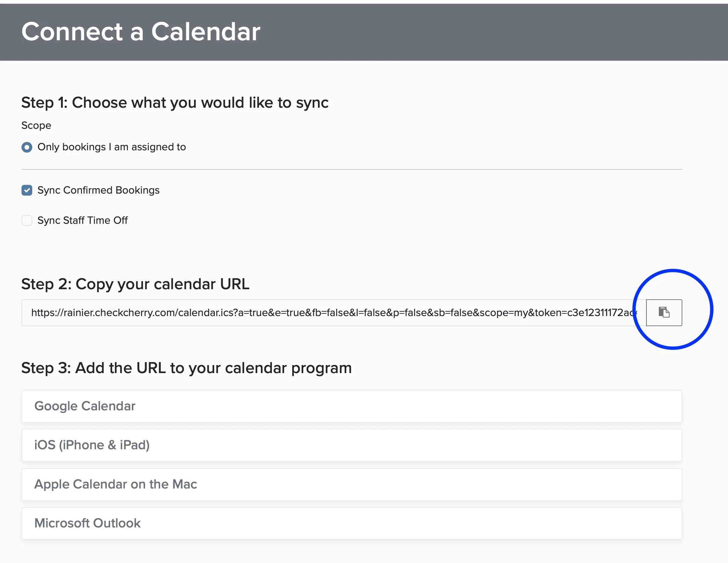
Task: Click the 'Connect a Calendar' header title
Action: [141, 32]
